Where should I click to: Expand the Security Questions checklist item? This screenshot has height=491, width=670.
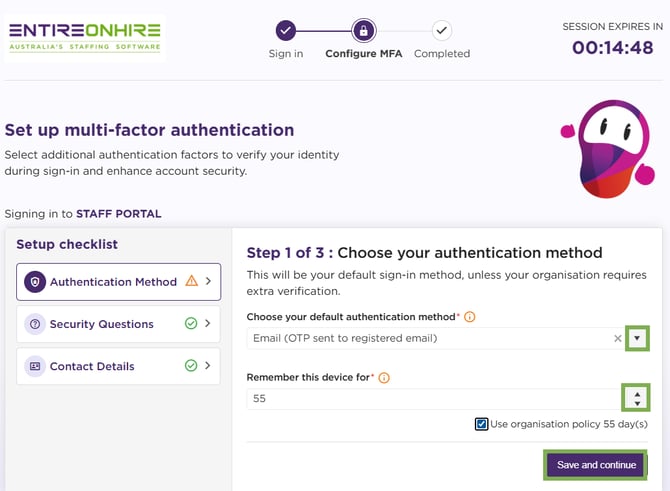pos(208,324)
